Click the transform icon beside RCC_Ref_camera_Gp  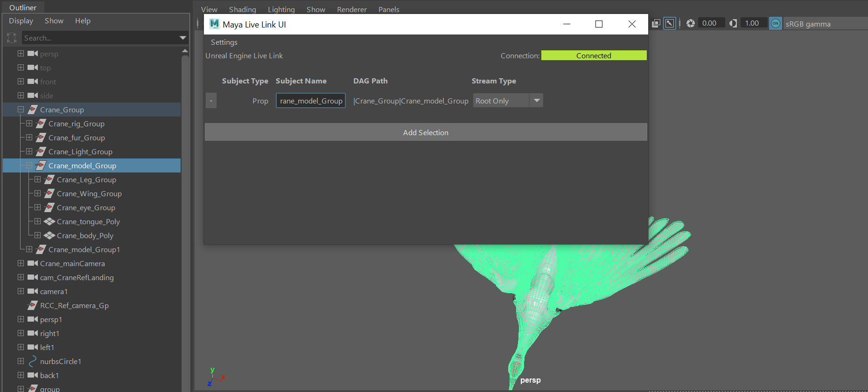(33, 305)
